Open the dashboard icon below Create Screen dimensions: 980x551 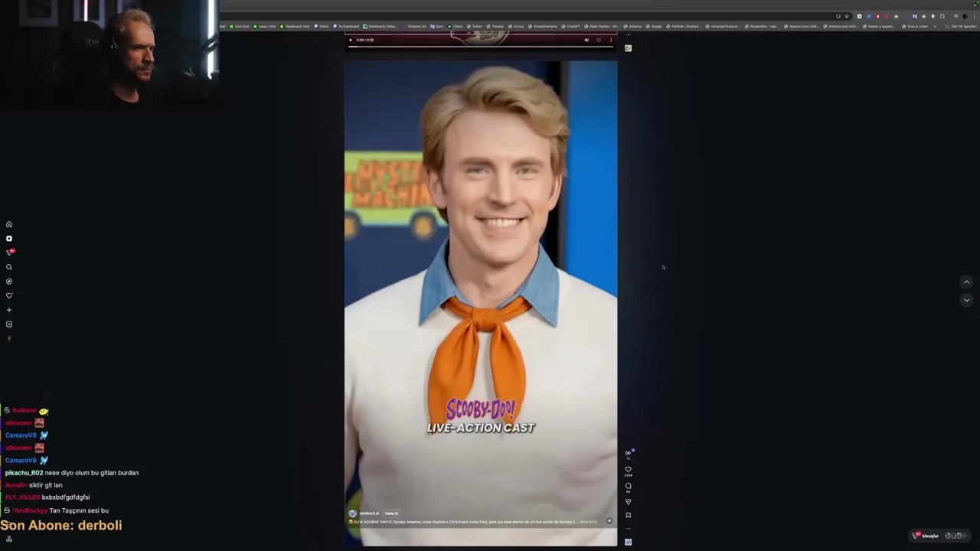click(9, 324)
